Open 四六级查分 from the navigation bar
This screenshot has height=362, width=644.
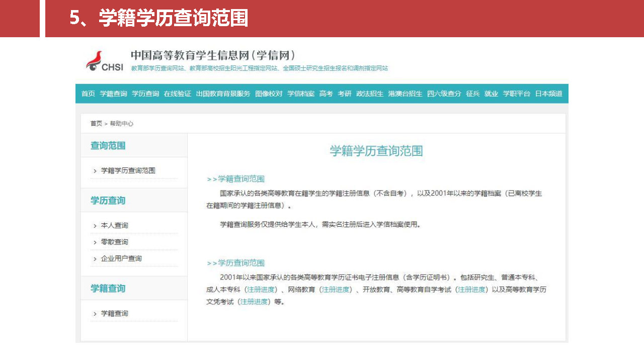pos(444,94)
